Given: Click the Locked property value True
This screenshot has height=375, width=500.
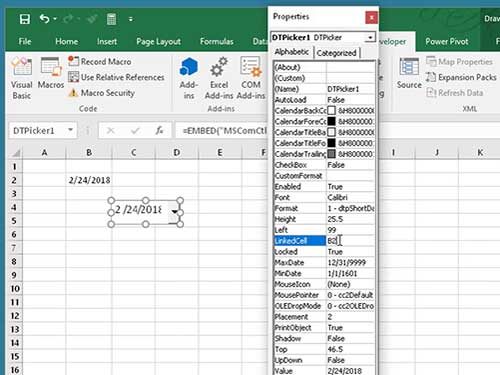Looking at the screenshot, I should 350,251.
